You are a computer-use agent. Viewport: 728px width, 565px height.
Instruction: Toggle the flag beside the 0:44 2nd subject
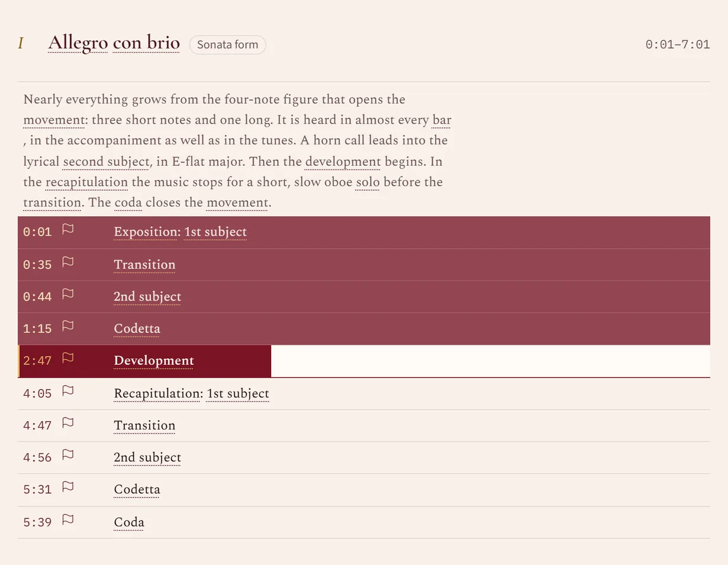point(68,293)
